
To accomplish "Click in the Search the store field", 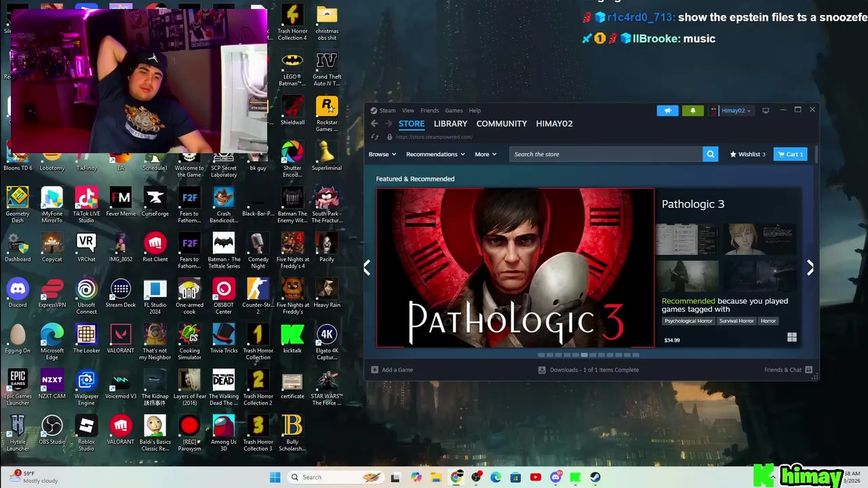I will (x=606, y=155).
